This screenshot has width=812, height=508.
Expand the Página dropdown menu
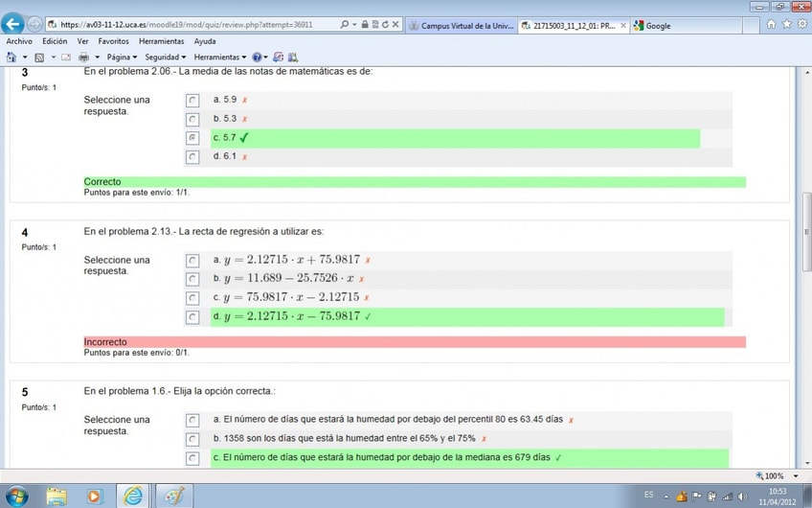(x=122, y=57)
